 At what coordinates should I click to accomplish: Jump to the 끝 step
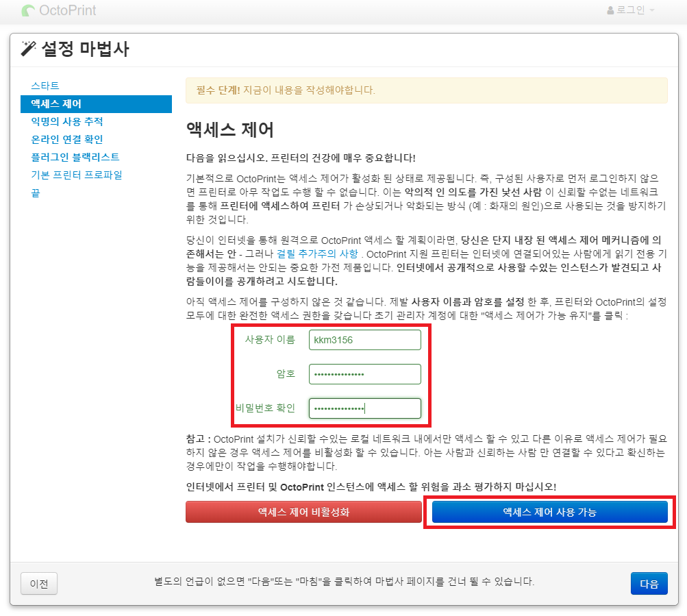36,193
